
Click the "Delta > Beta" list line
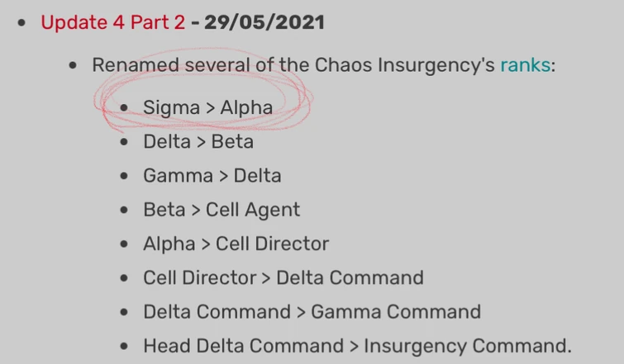pos(198,142)
